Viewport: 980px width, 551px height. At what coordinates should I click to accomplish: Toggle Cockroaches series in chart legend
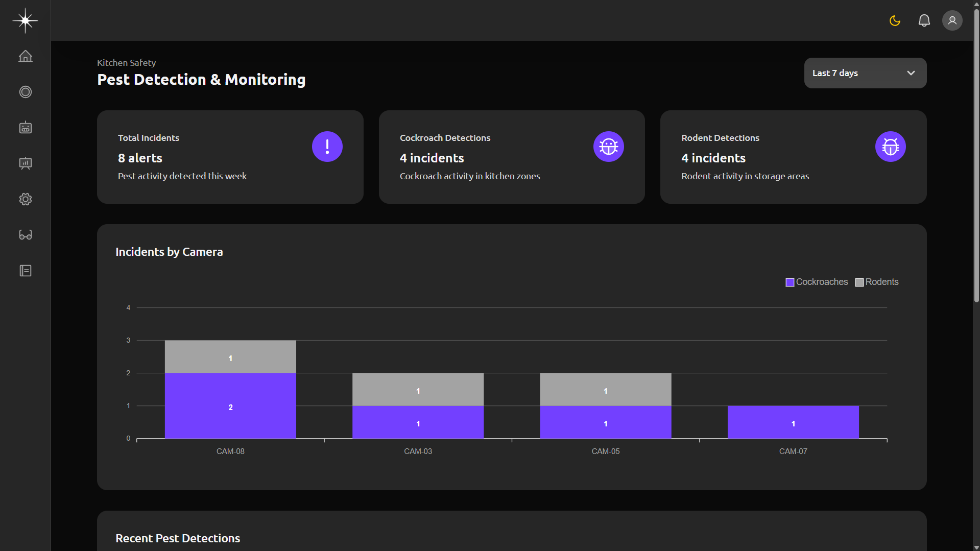pos(816,282)
